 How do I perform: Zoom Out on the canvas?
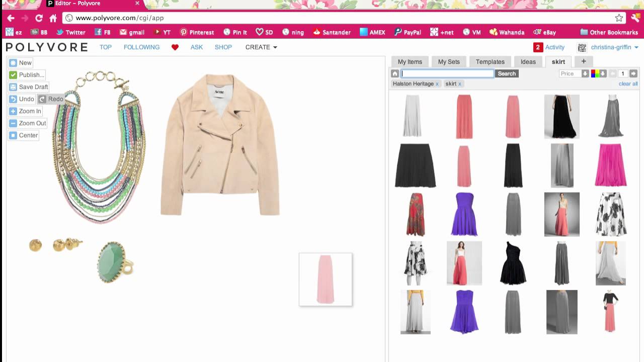[28, 123]
